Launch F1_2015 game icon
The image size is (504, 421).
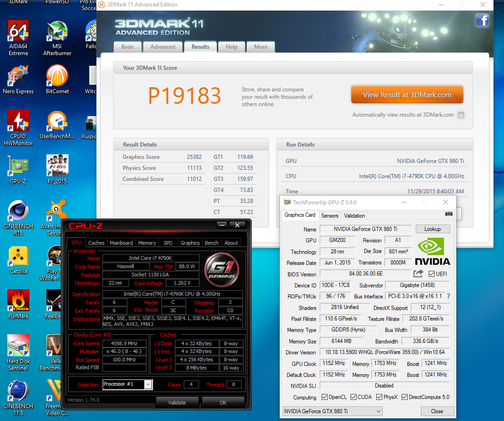click(57, 169)
